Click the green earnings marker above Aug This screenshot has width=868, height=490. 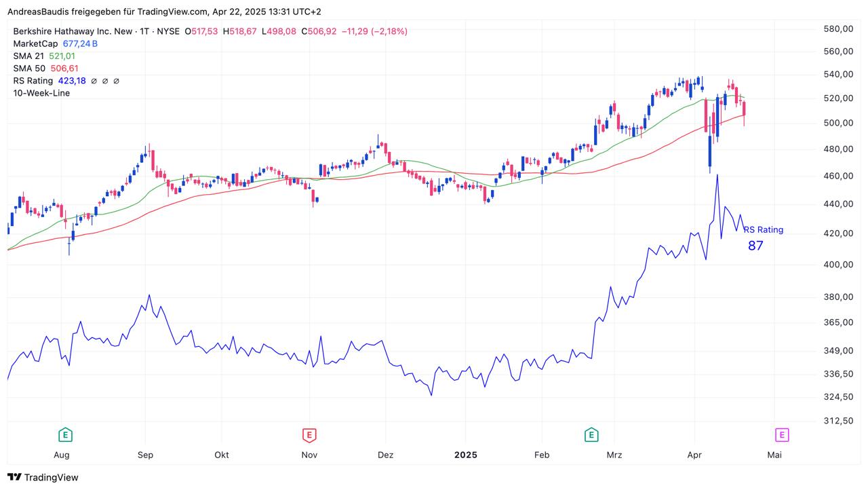65,434
